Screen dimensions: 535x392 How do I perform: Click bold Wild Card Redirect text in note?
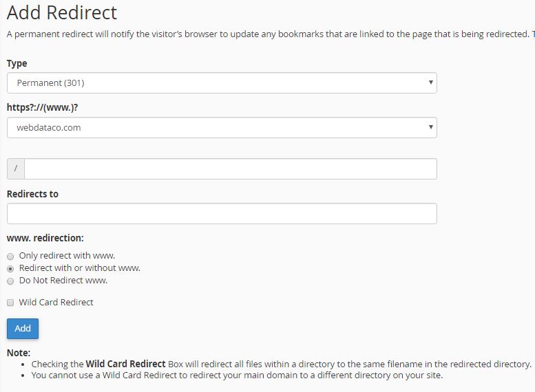tap(125, 364)
